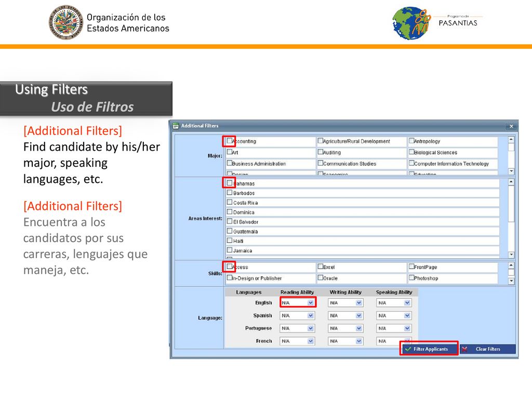Screen dimensions: 532x399
Task: Select the Communication Studies checkbox
Action: pos(321,163)
